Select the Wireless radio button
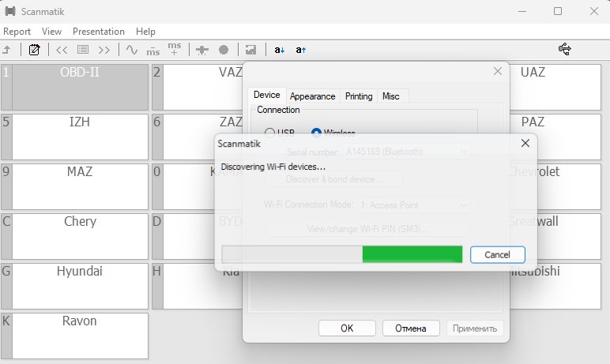Screen dimensions: 610x364 tap(317, 133)
